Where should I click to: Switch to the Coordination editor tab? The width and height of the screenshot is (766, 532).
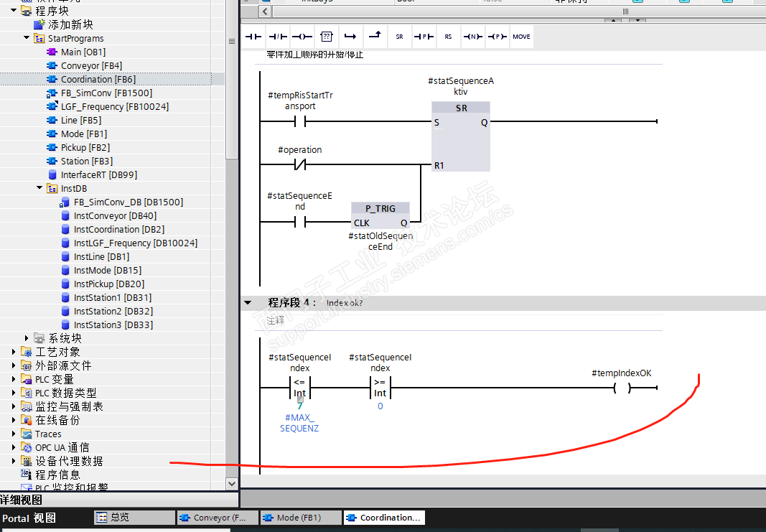pyautogui.click(x=384, y=518)
